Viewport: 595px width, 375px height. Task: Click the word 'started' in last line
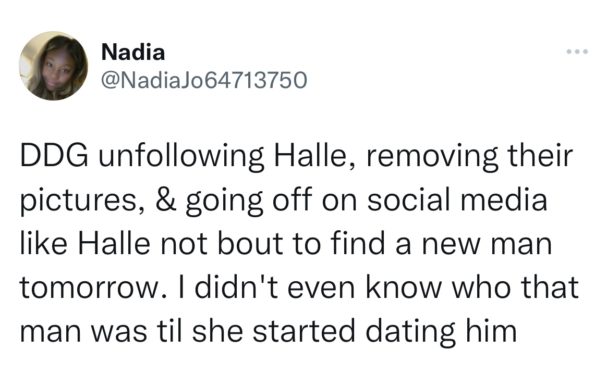[304, 330]
